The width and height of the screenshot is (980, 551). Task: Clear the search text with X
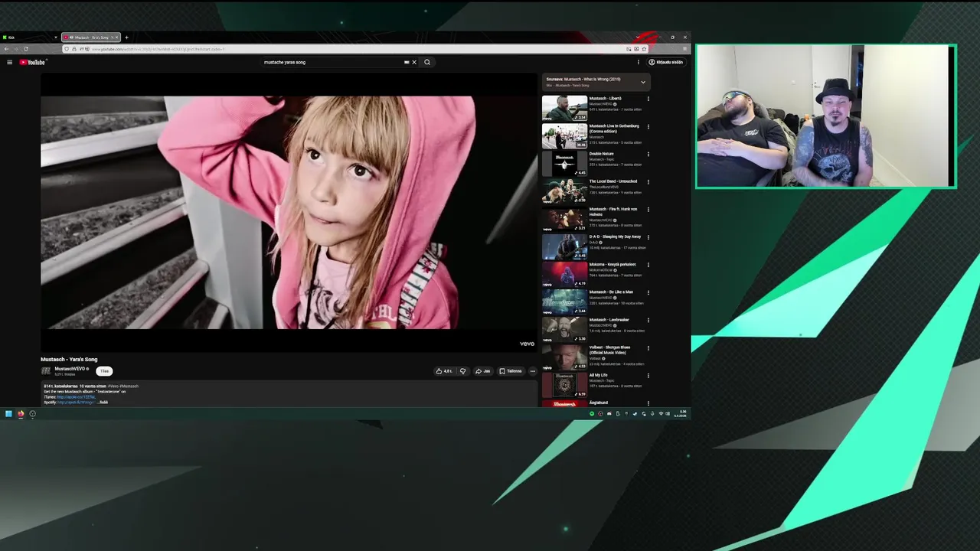pos(414,62)
